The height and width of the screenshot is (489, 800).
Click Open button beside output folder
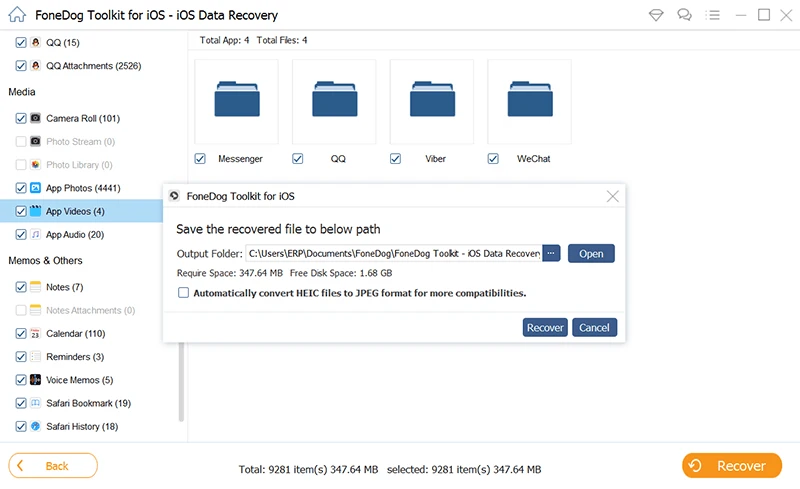[591, 253]
